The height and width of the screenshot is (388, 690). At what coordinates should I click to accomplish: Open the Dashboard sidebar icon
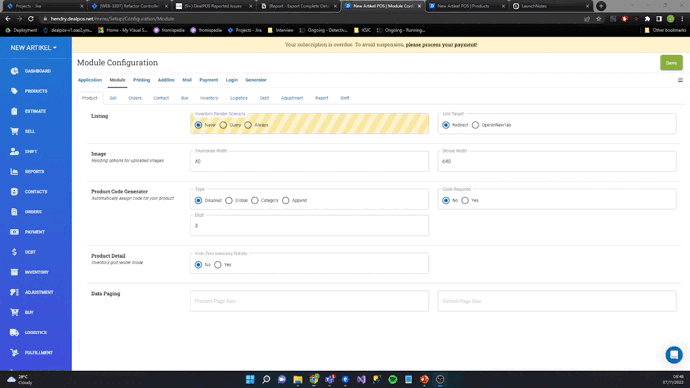[15, 71]
